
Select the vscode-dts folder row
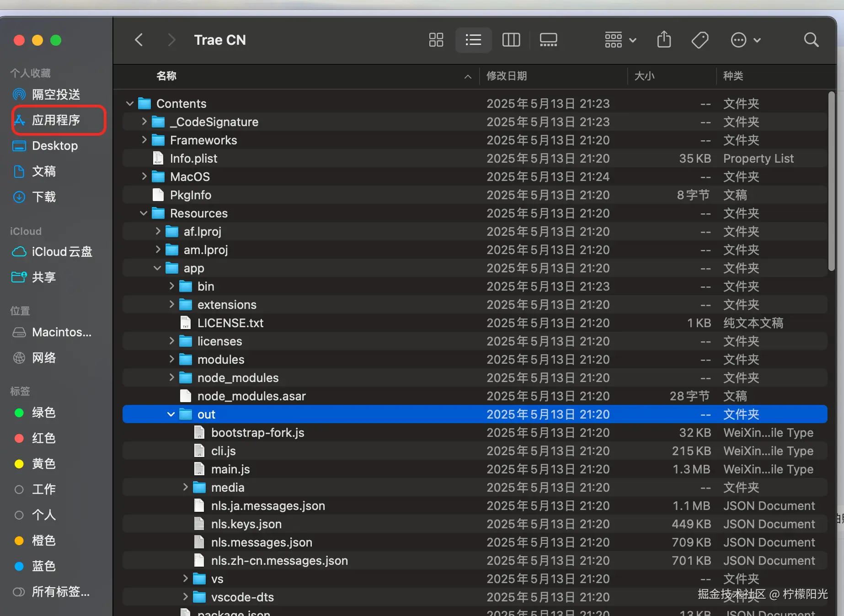click(x=475, y=597)
